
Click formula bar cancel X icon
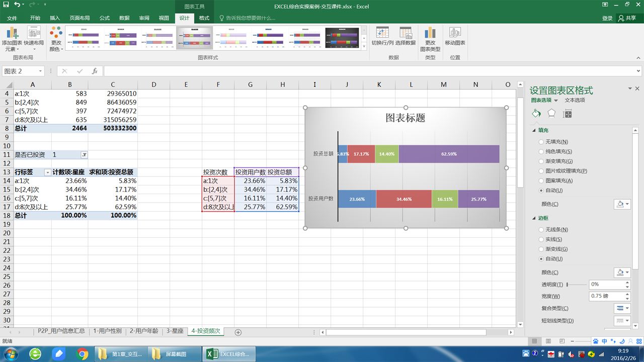coord(64,71)
